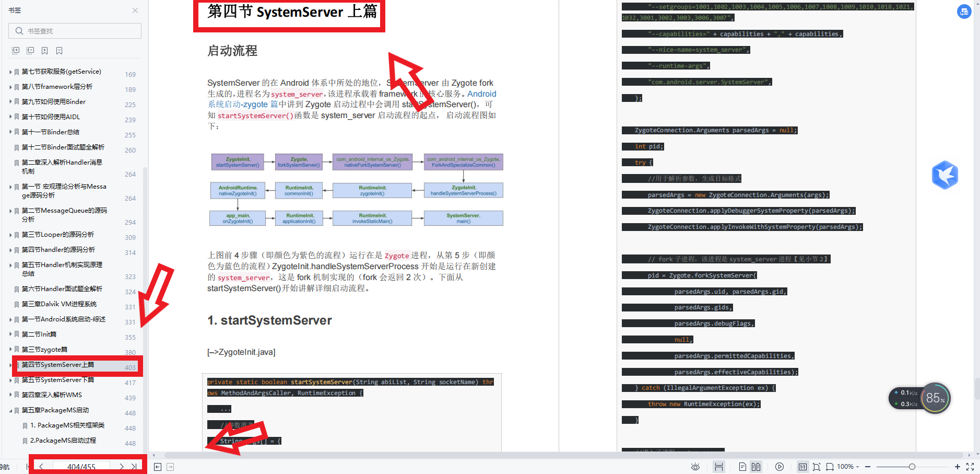980x474 pixels.
Task: Click the horizontal scrollbar under the document
Action: 564,455
